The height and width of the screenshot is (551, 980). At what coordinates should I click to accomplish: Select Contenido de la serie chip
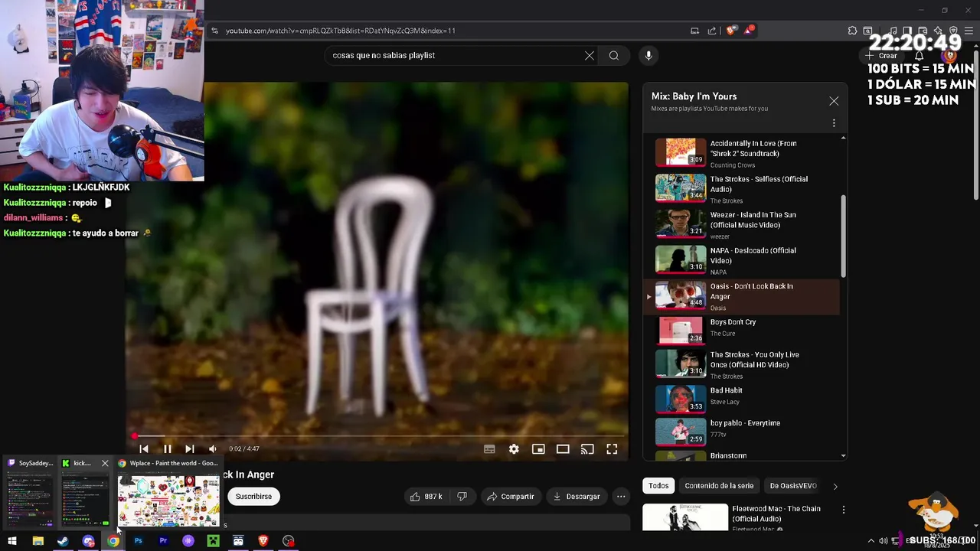pyautogui.click(x=719, y=486)
